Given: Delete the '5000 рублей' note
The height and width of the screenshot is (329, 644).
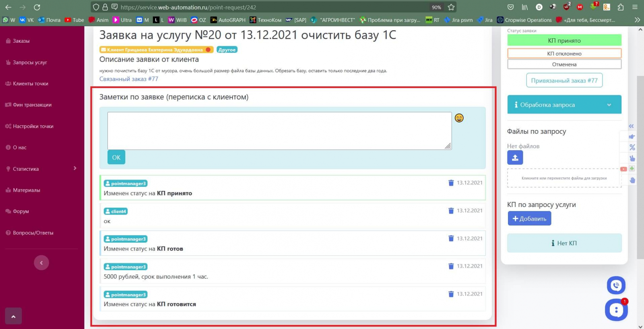Looking at the screenshot, I should 451,266.
